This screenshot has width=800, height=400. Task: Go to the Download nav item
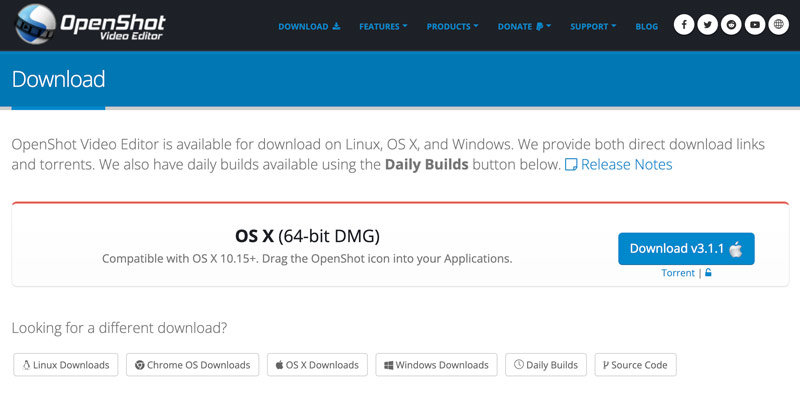tap(308, 26)
